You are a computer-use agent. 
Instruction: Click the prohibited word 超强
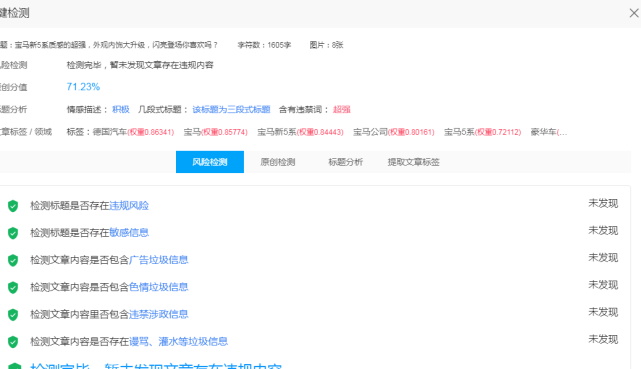point(342,110)
